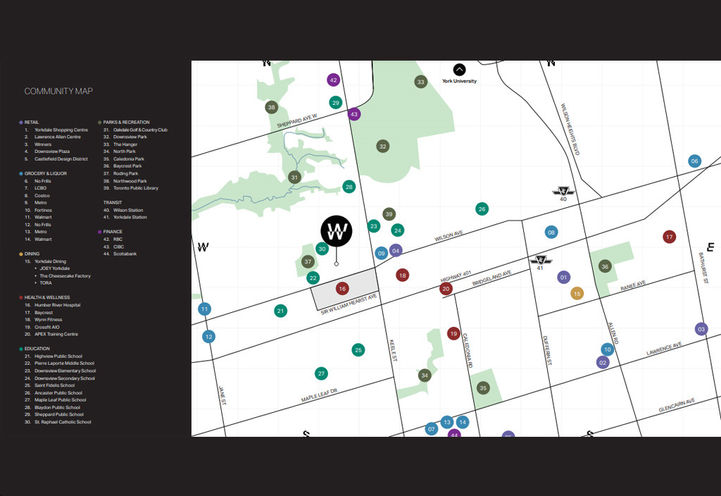Click the Community Map heading

[x=58, y=91]
